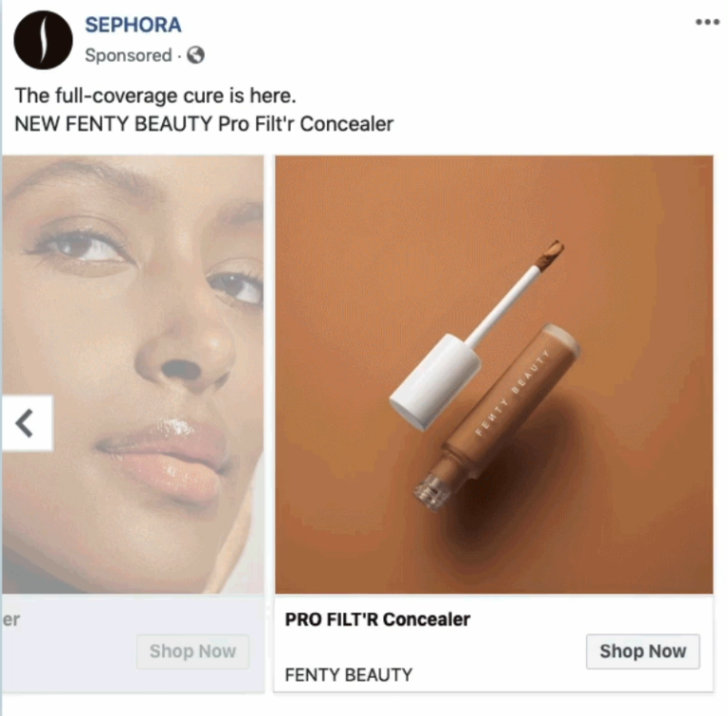Click the PRO FILT'R Concealer headline
This screenshot has height=716, width=728.
pos(377,619)
